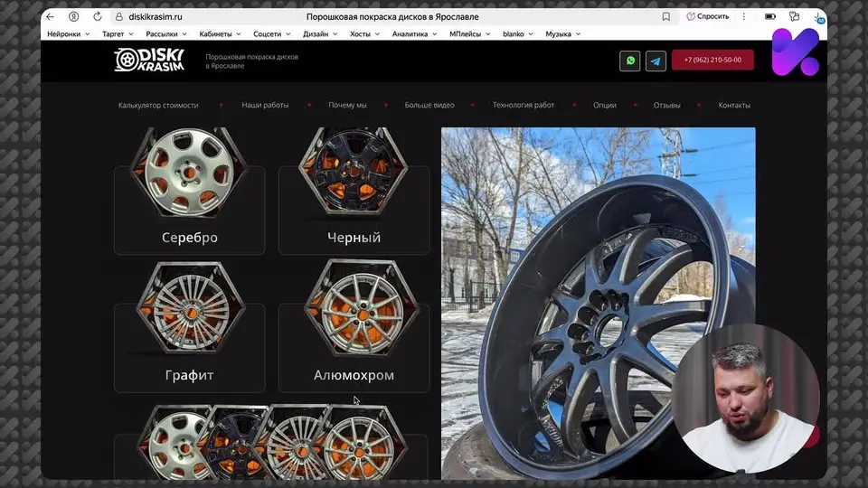The image size is (868, 488).
Task: Open the large black wheel photo
Action: click(598, 304)
